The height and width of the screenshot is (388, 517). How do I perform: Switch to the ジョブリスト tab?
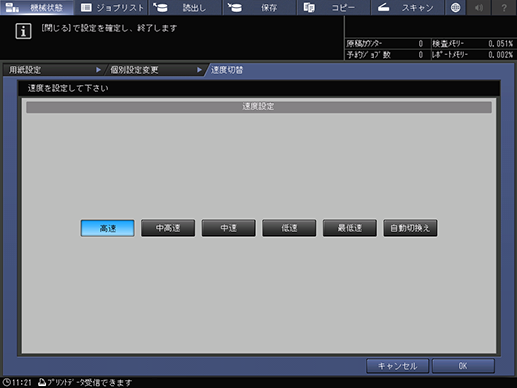[x=111, y=7]
